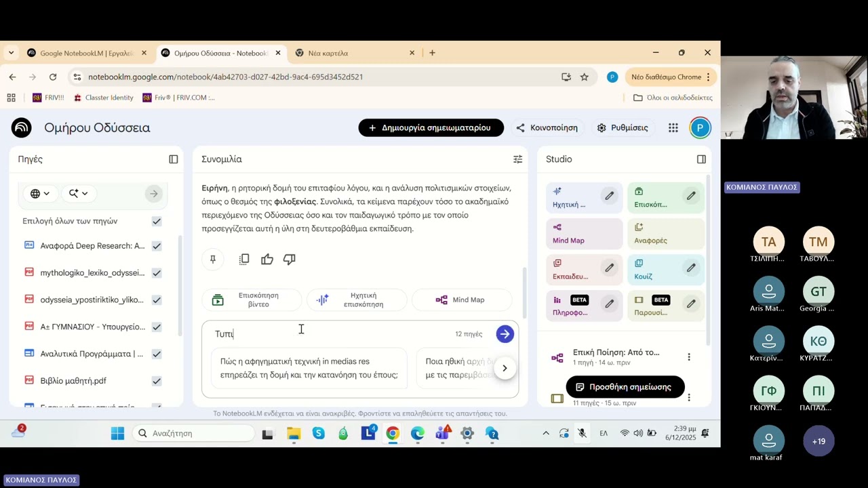Edit the Παρουσίαση BETA tile
The image size is (868, 488).
[691, 304]
